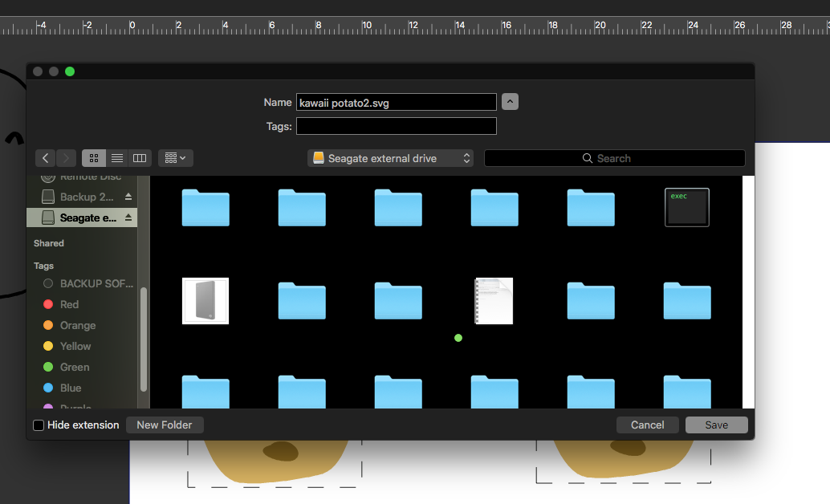Filter by the Red tag

coord(69,304)
